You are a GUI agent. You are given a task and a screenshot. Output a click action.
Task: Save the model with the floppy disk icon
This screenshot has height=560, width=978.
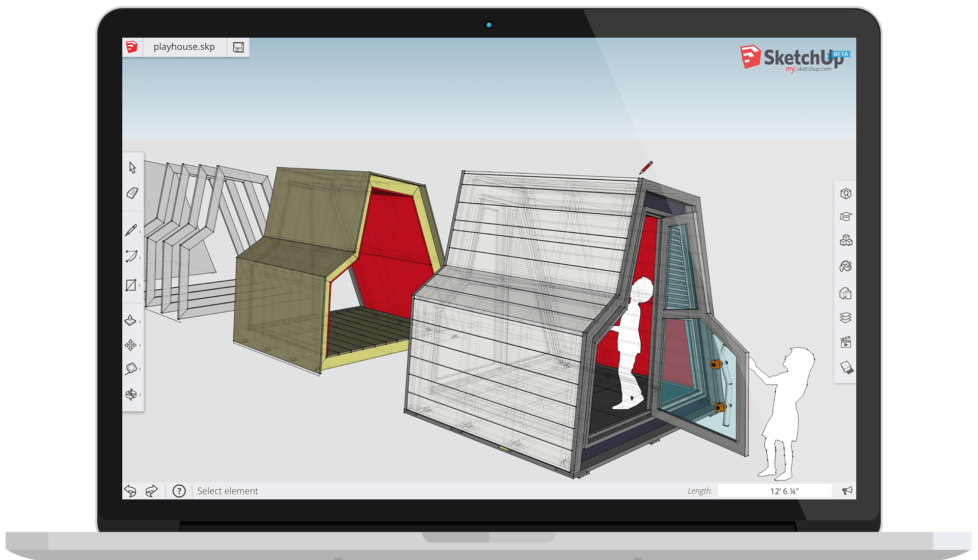238,47
